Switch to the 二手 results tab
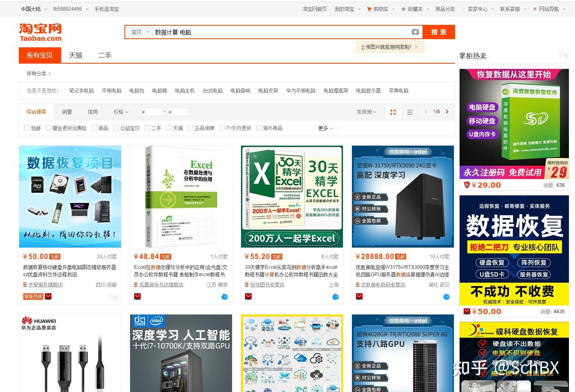Image resolution: width=575 pixels, height=392 pixels. click(x=105, y=55)
